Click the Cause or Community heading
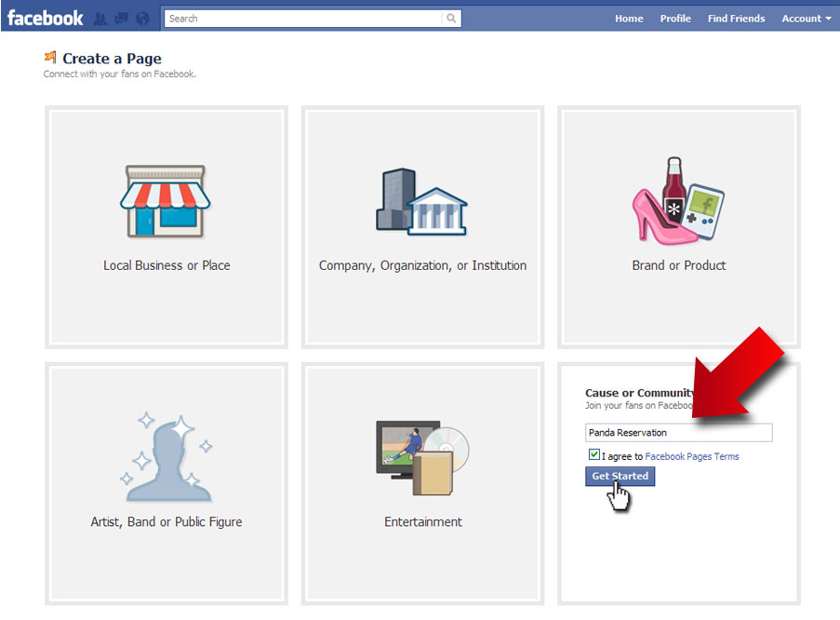 (640, 393)
